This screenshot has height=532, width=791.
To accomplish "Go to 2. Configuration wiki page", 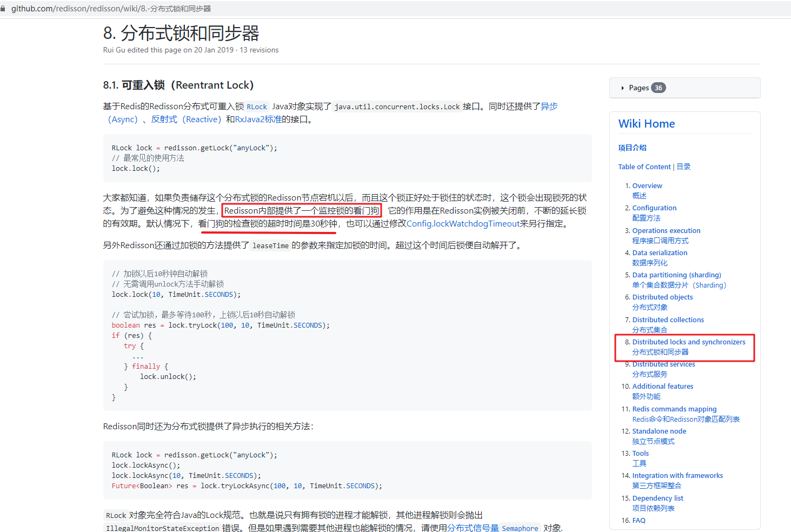I will [x=654, y=208].
